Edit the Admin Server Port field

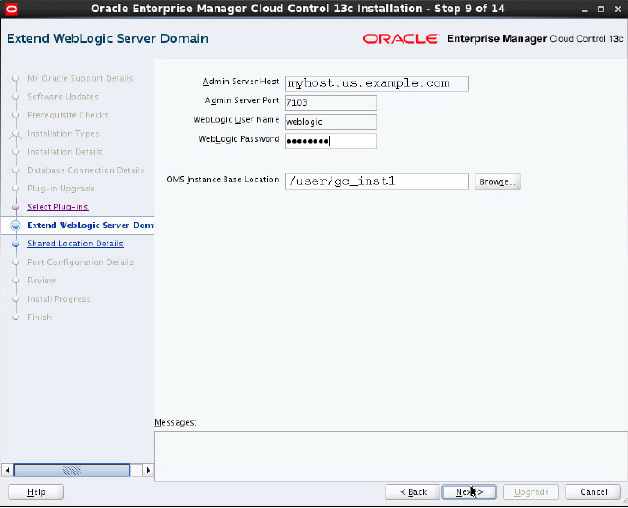[331, 103]
